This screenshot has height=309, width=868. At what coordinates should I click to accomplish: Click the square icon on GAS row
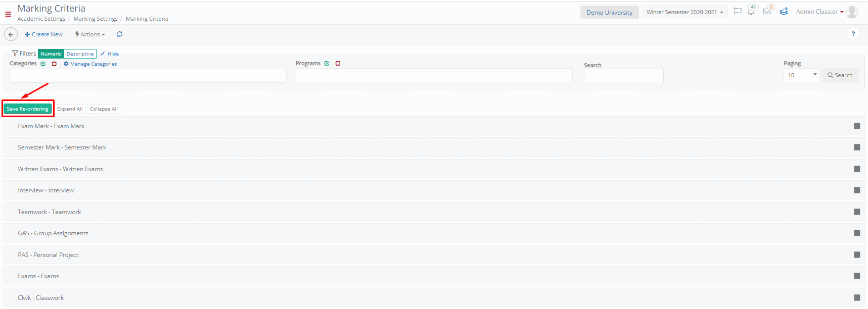tap(857, 233)
